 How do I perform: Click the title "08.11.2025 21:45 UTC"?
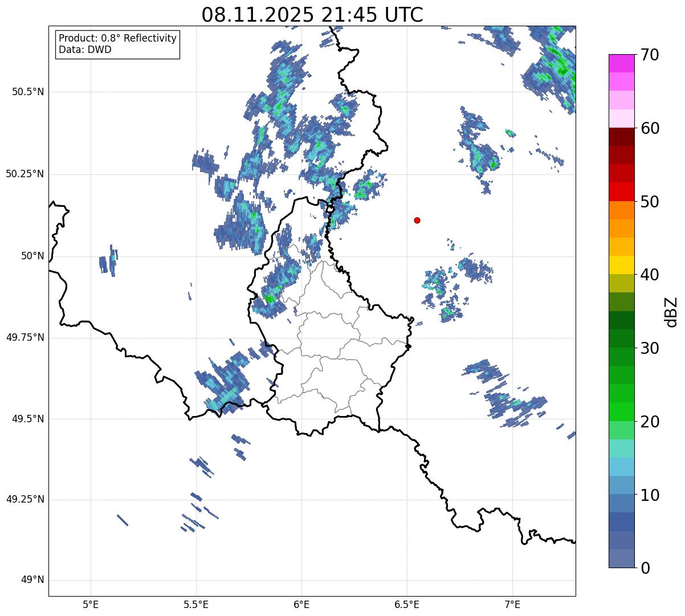coord(312,15)
